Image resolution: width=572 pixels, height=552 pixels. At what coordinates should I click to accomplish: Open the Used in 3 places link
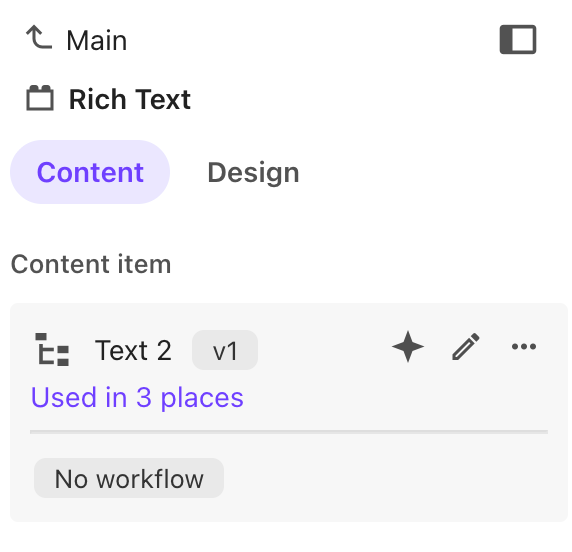point(137,397)
